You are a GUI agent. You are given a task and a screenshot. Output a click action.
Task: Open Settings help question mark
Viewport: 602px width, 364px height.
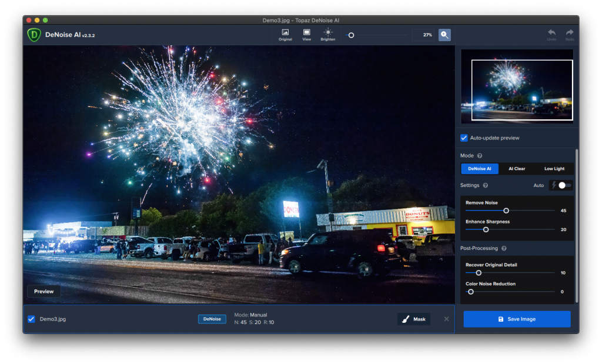click(x=485, y=185)
